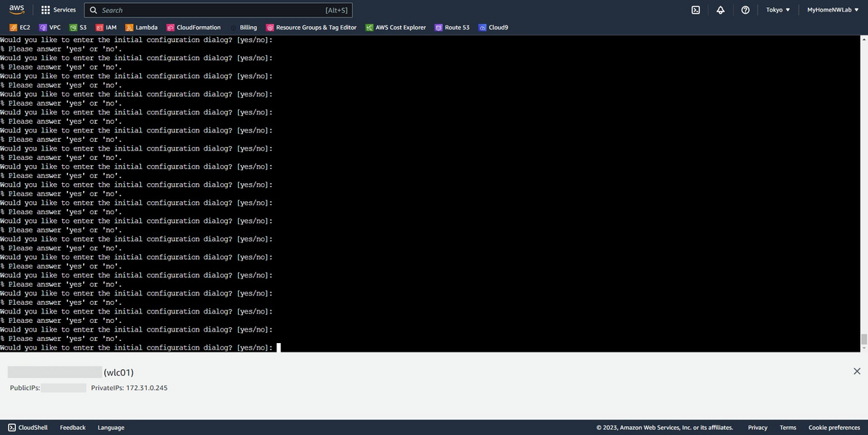Close the wlc01 instance info panel
The height and width of the screenshot is (435, 868).
pos(857,371)
